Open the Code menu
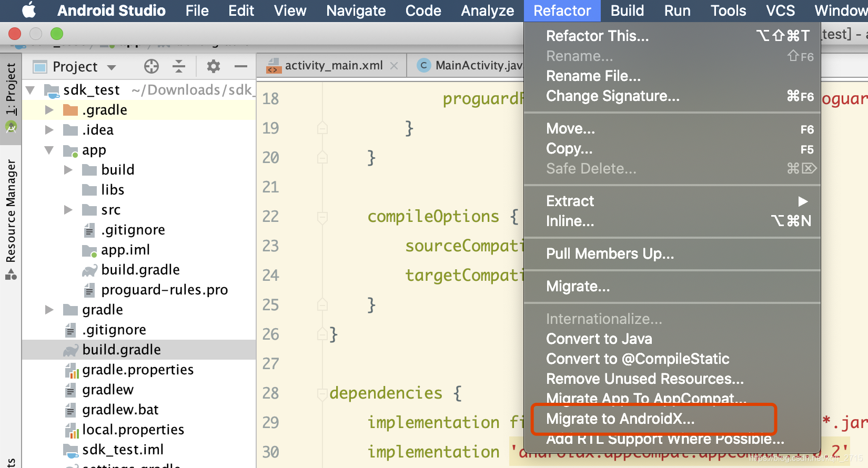 point(423,11)
